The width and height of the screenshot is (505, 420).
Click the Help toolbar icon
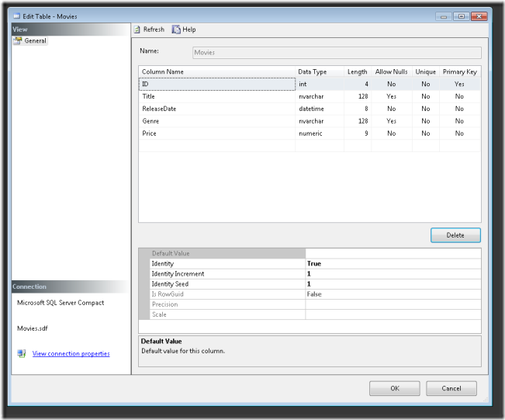tap(177, 30)
